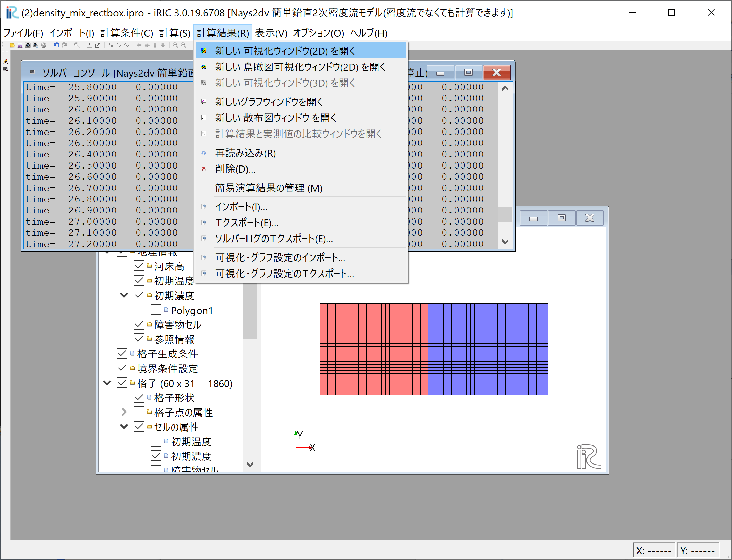
Task: Click the rotate 90 degrees icon
Action: 98,45
